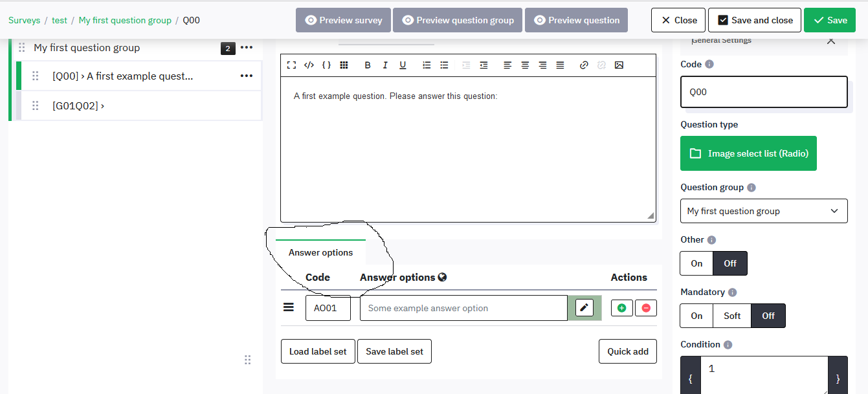Click into the Code field containing Q00
Screen dimensions: 868x394
pyautogui.click(x=764, y=92)
